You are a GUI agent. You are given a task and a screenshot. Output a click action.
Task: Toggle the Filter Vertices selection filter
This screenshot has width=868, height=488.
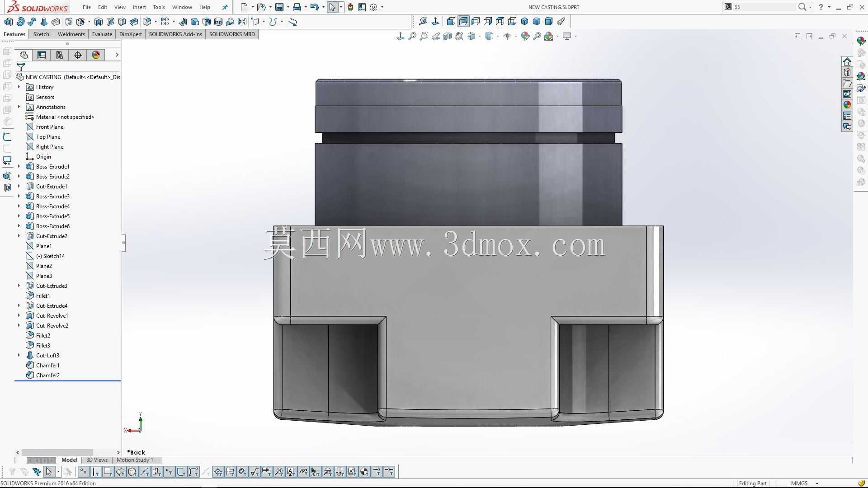(83, 472)
